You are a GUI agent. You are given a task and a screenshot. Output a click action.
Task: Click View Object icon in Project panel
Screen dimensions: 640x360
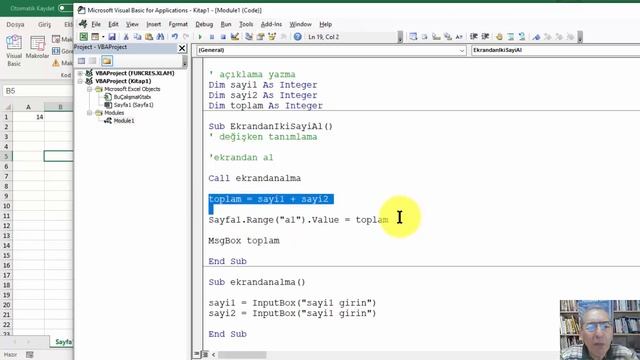pos(93,61)
